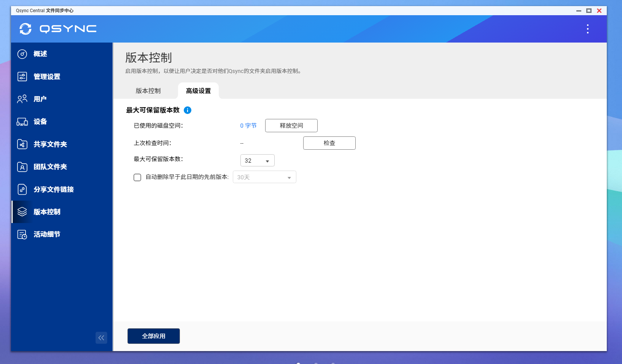Select the 高级设置 tab
The image size is (622, 364).
pos(198,91)
